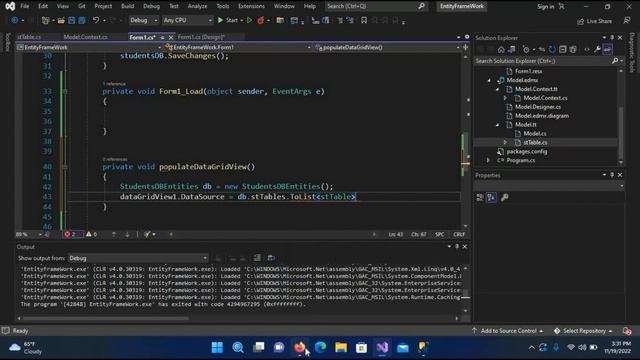Image resolution: width=640 pixels, height=360 pixels.
Task: Collapse the Model.Context.tt tree node
Action: coord(497,89)
